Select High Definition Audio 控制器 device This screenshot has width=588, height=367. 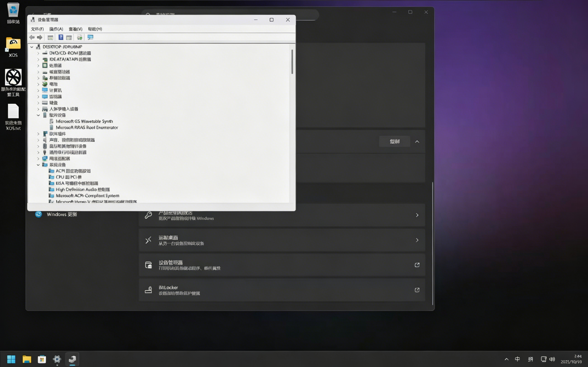click(83, 190)
